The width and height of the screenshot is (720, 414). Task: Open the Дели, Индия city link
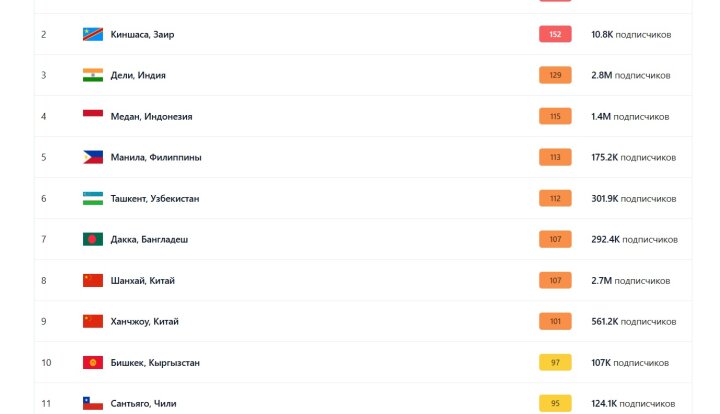tap(138, 75)
